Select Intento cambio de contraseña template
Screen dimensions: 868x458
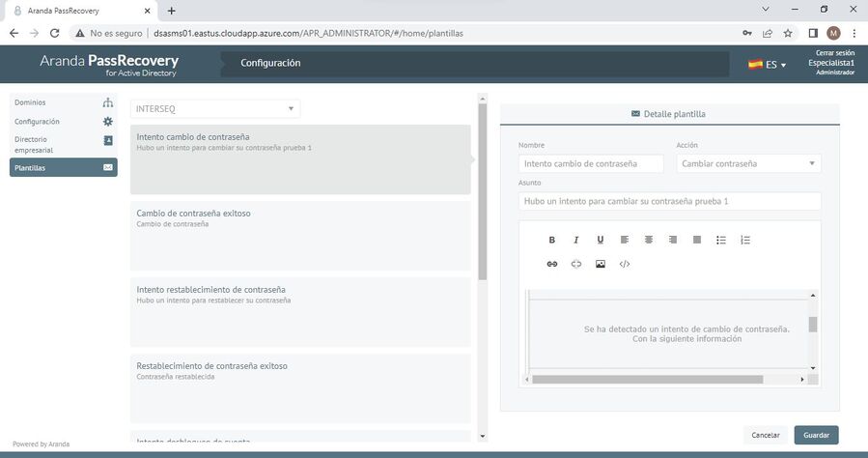coord(300,159)
